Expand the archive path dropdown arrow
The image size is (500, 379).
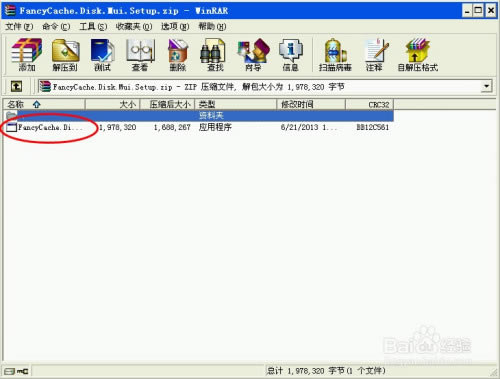point(486,87)
